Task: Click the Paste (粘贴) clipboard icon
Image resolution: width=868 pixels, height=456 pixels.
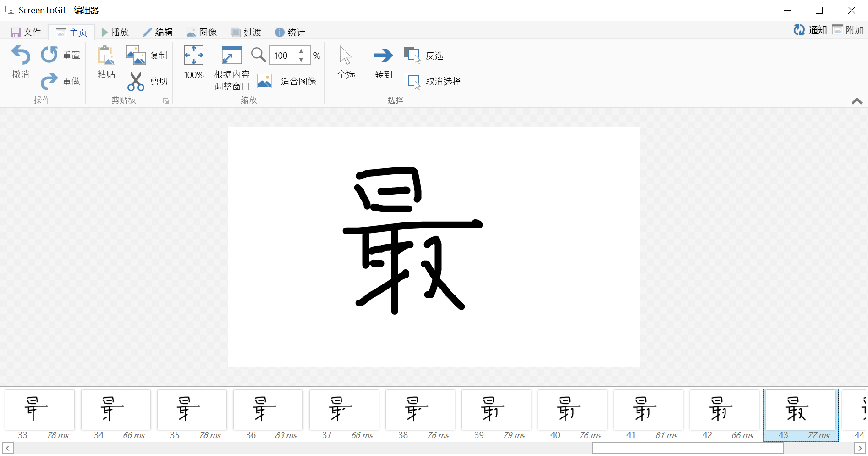Action: click(106, 55)
